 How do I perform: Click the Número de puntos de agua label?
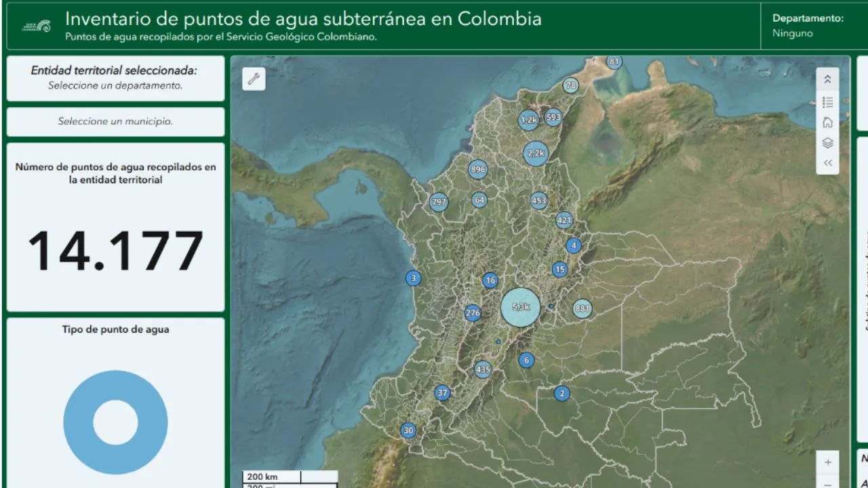116,174
